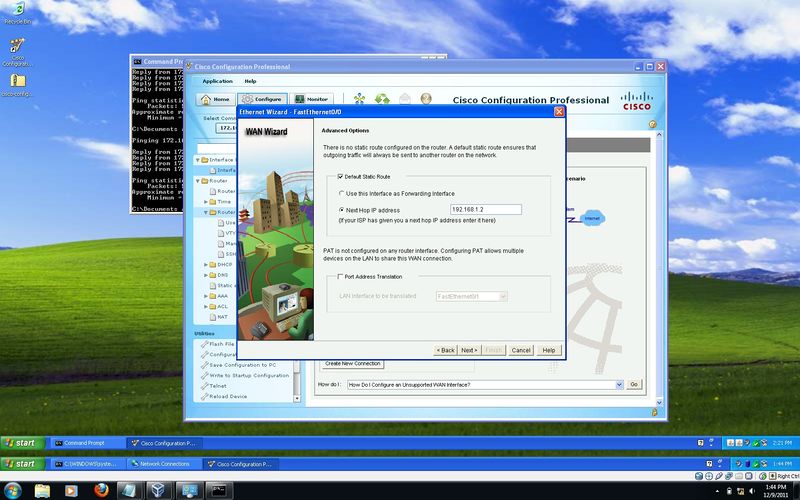
Task: Uncheck the Default Static Route checkbox
Action: tap(340, 177)
